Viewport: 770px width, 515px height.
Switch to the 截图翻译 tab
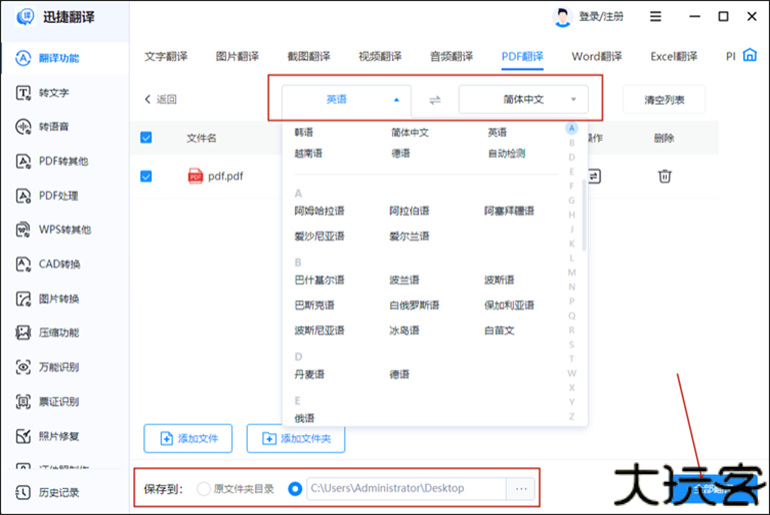[308, 56]
